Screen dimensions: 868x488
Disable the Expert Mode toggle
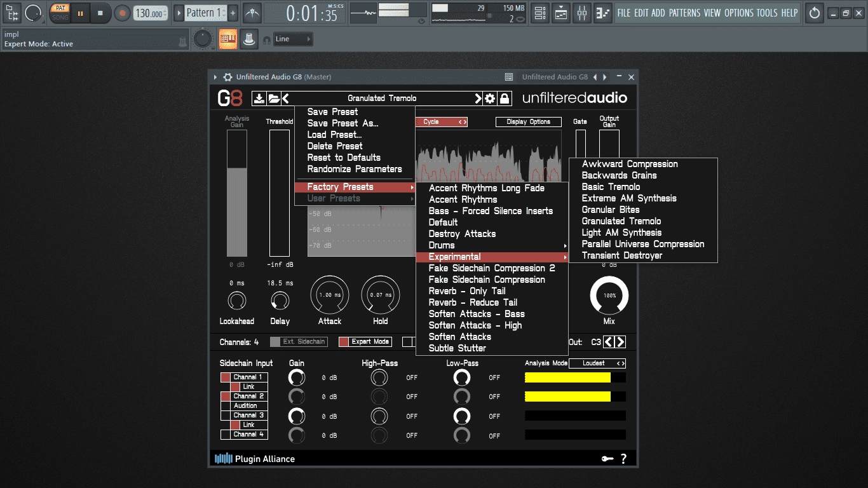coord(365,342)
